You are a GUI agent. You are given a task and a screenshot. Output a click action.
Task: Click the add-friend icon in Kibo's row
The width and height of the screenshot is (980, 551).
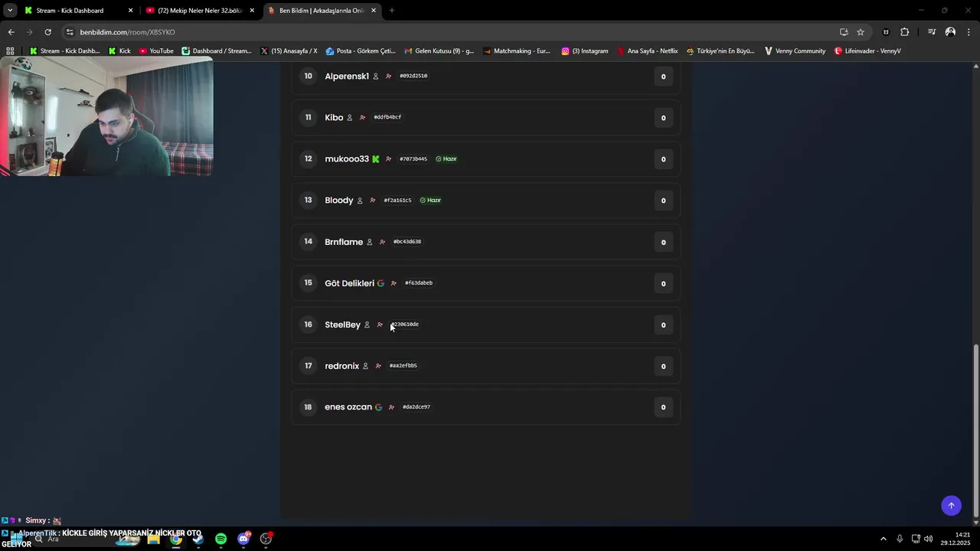point(362,118)
